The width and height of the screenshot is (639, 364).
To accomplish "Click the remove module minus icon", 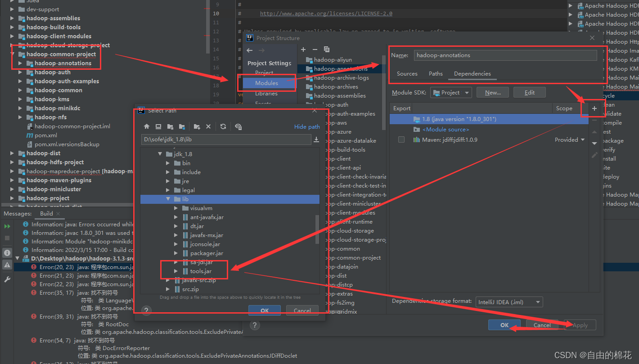I will 315,49.
